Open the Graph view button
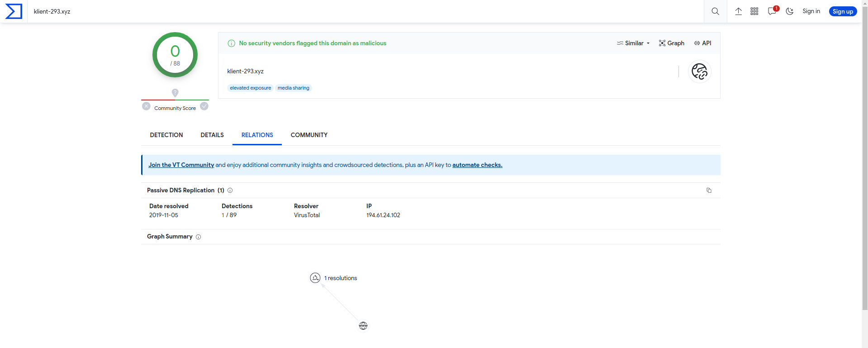 (671, 43)
